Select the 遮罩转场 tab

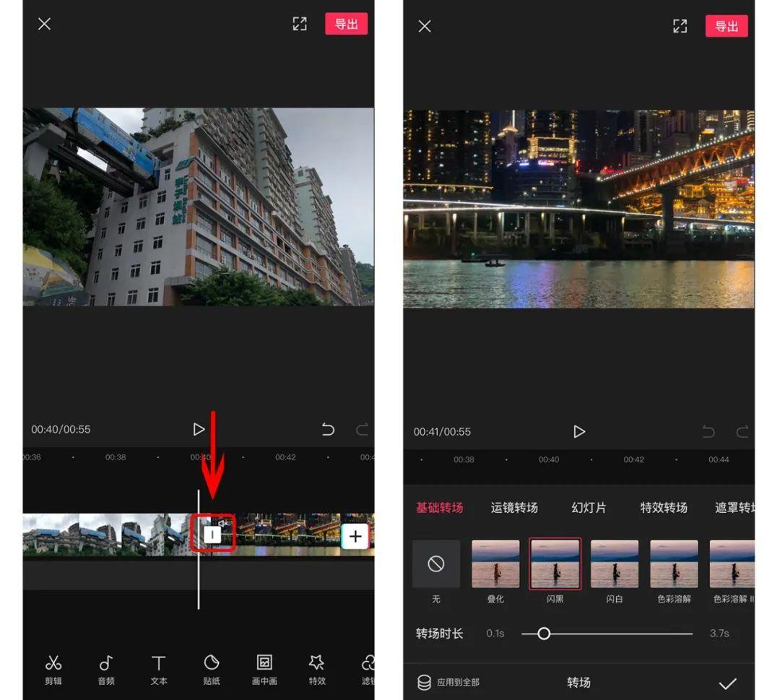[734, 507]
